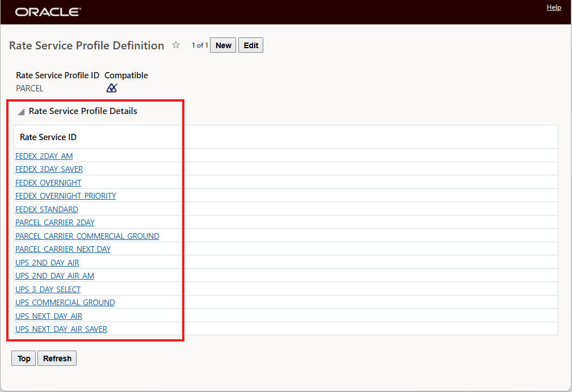Click the Top button

(24, 359)
